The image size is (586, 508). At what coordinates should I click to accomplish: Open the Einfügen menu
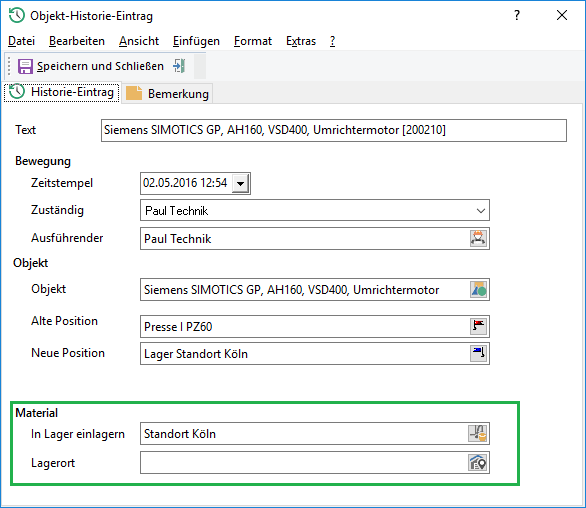(x=196, y=41)
